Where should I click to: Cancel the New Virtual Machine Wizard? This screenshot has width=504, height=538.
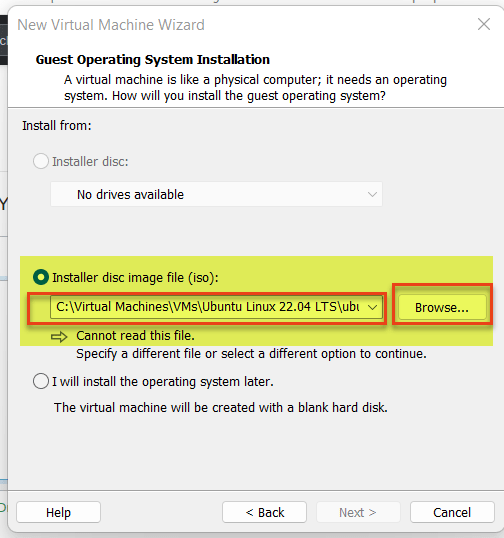pos(452,512)
